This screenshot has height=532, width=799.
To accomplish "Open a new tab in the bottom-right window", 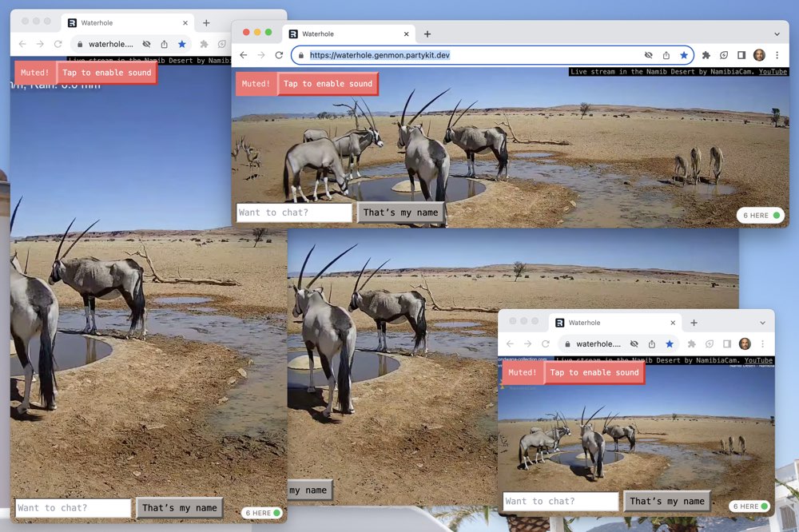I will [694, 323].
